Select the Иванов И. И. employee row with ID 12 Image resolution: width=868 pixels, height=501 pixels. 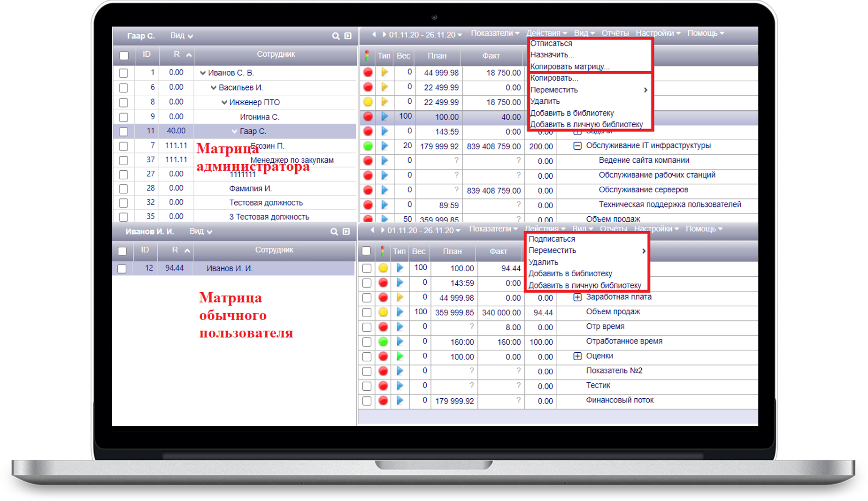click(230, 268)
